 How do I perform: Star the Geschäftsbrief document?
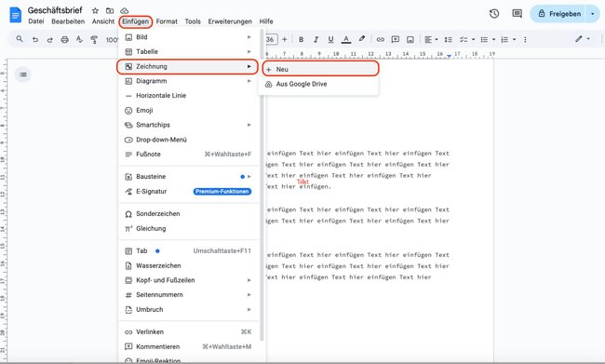tap(95, 11)
